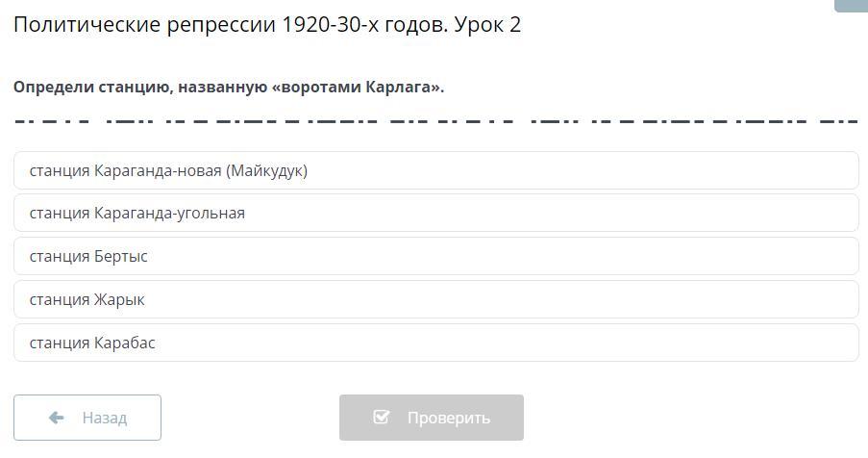This screenshot has height=458, width=868.
Task: Click the word 'Определи' starting the question
Action: [53, 87]
